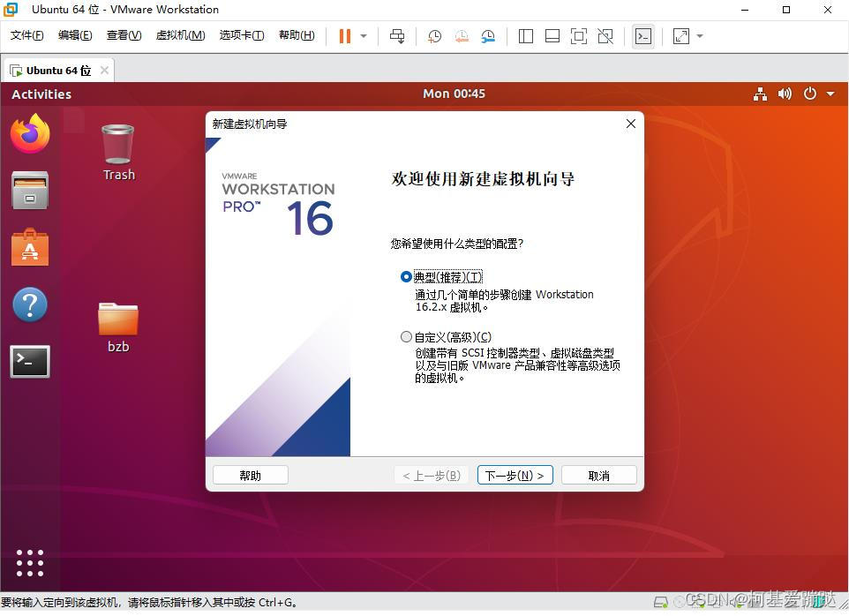
Task: Open Help from the Ubuntu dock
Action: (30, 304)
